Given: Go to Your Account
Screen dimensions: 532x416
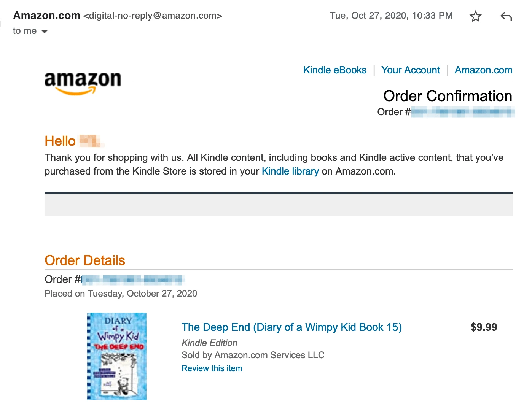Looking at the screenshot, I should [x=410, y=70].
